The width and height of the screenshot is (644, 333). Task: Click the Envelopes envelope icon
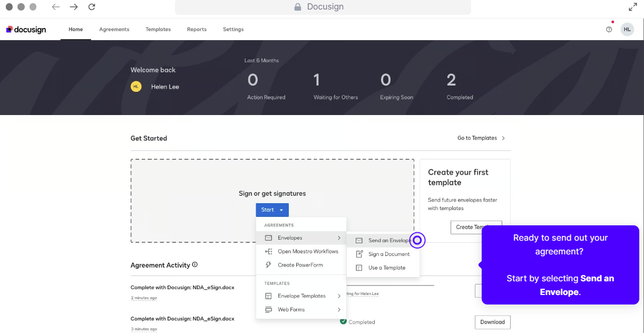[x=268, y=238]
